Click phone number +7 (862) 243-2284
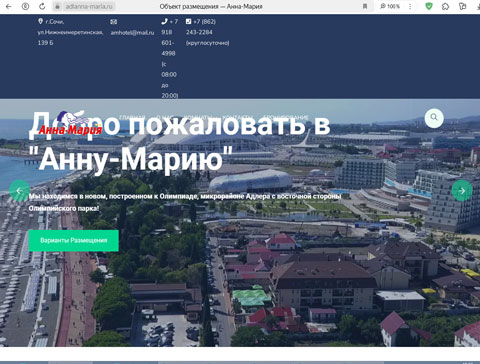This screenshot has height=364, width=480. click(201, 27)
